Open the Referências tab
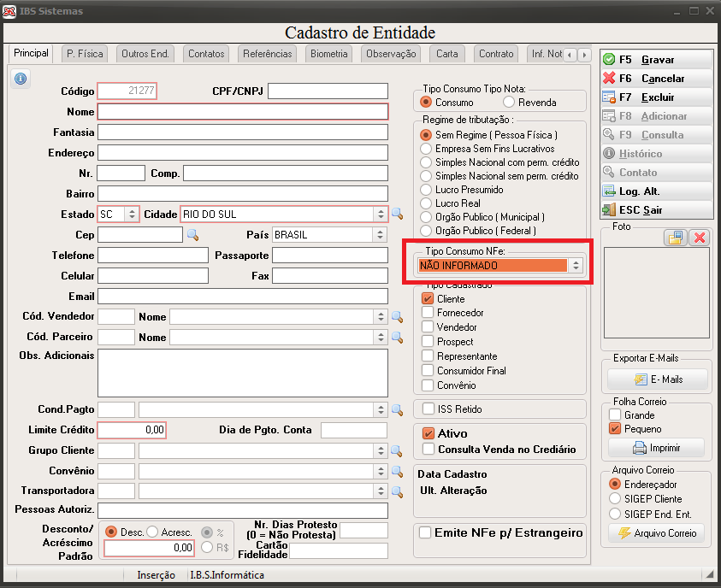 click(267, 54)
